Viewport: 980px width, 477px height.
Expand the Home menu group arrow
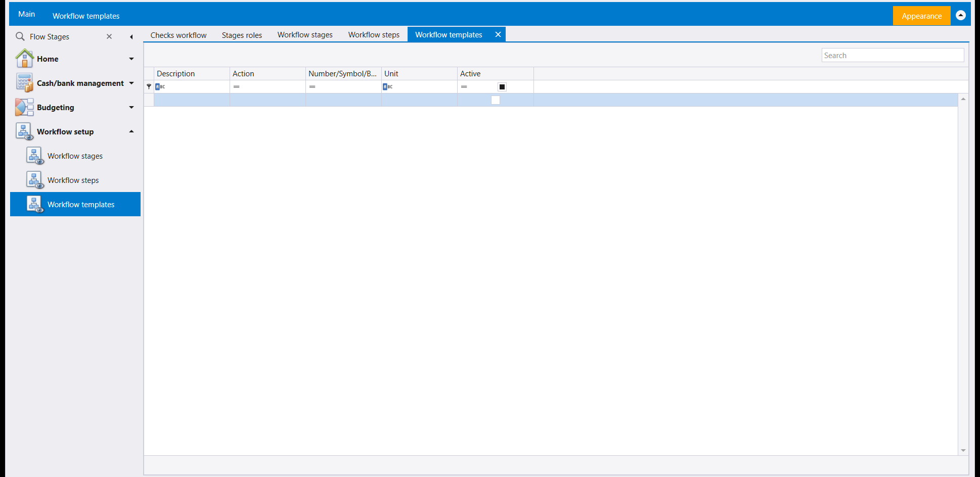point(131,59)
